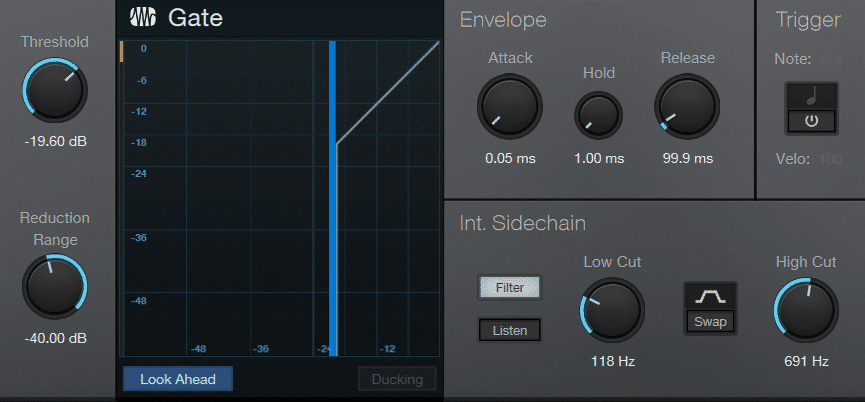The image size is (865, 402).
Task: Click the High Cut knob
Action: [806, 311]
